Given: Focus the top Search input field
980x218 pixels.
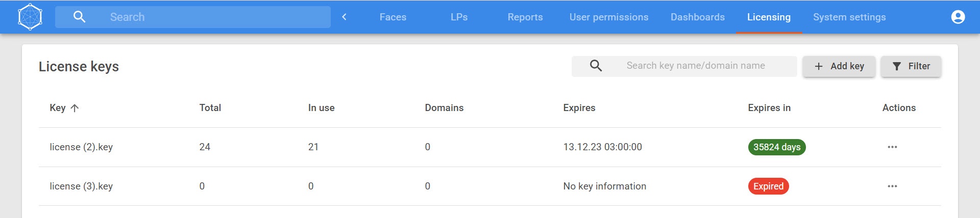Looking at the screenshot, I should point(214,17).
